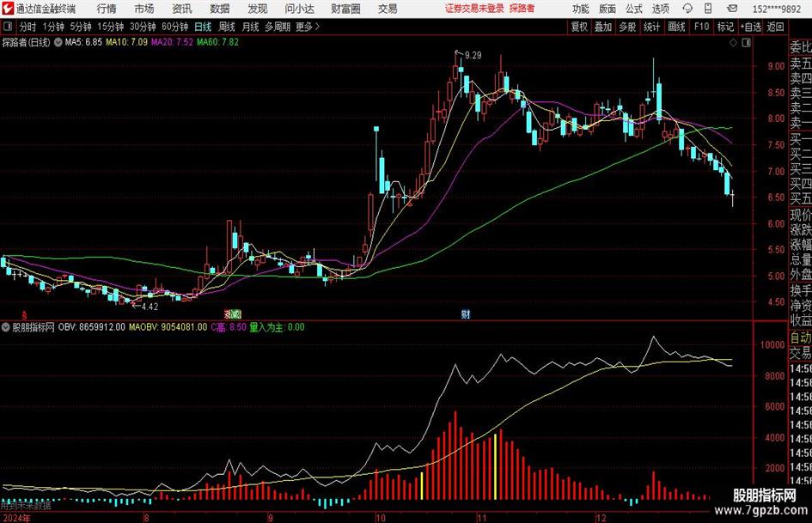Open the mobile phone icon
812x523 pixels.
pyautogui.click(x=708, y=9)
